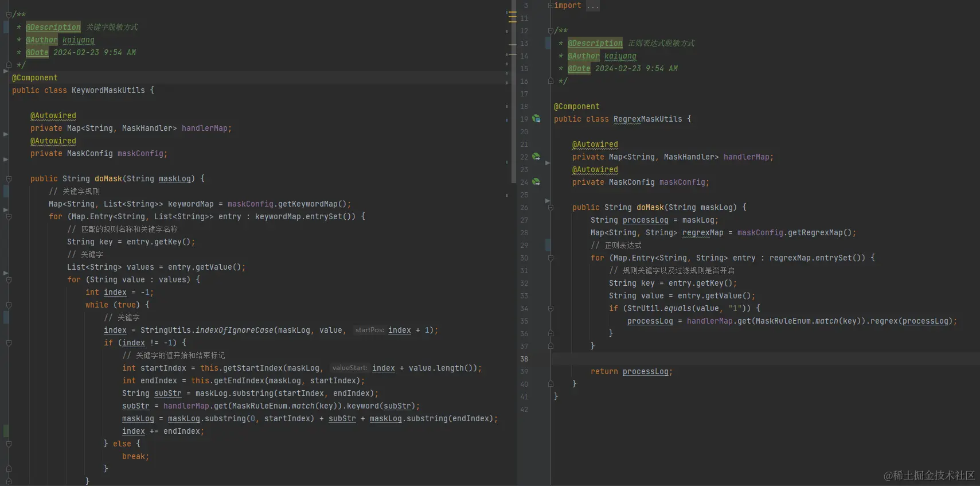Collapse the Javadoc comment starting on line 12

(550, 31)
